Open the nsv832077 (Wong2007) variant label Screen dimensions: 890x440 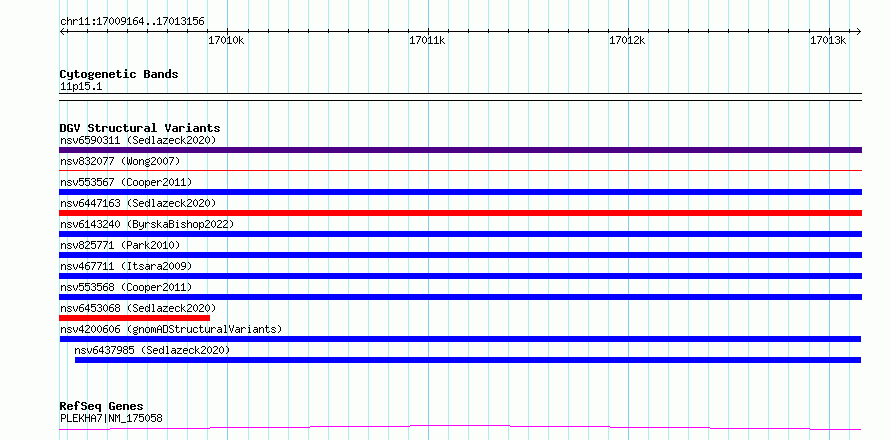click(120, 161)
